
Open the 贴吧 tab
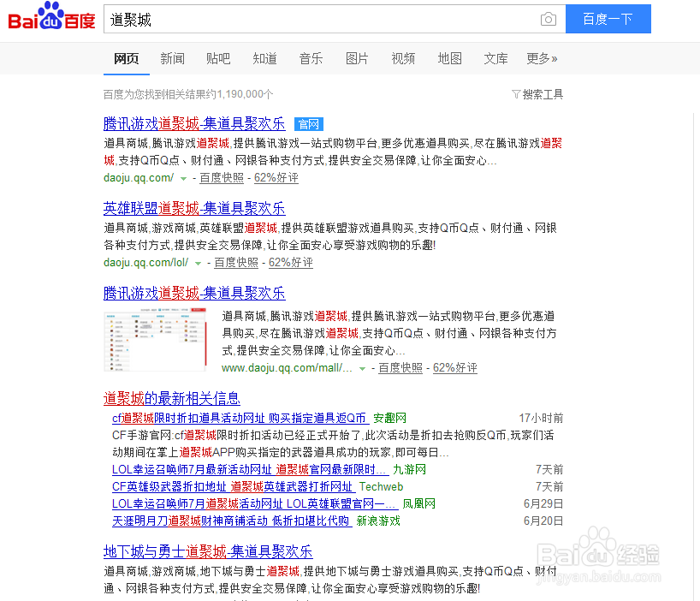218,58
